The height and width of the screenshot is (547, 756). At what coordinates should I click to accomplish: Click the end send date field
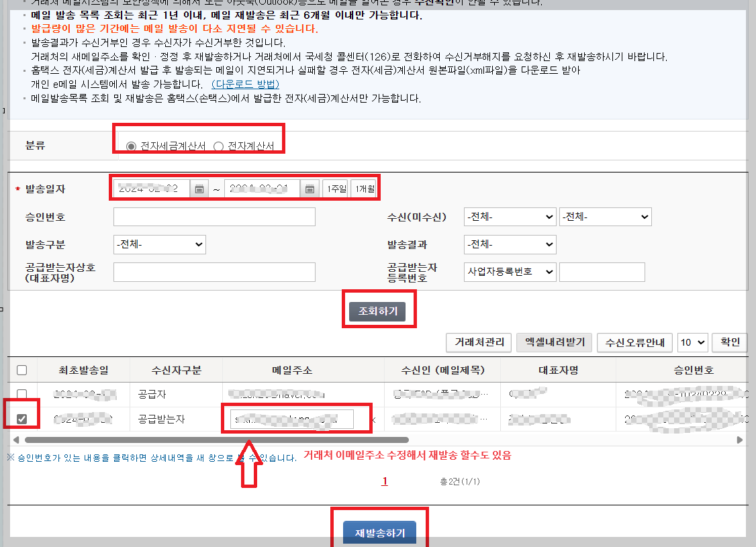click(263, 189)
